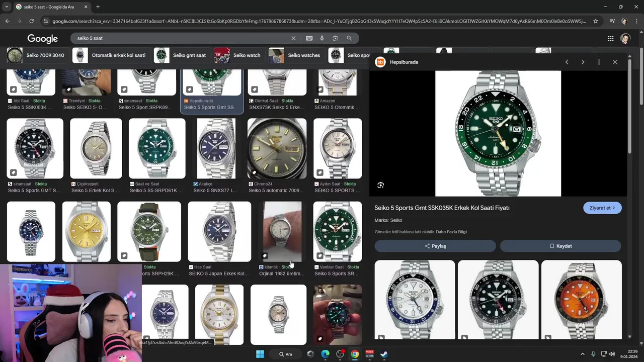Submit search with the magnifier icon
Viewport: 644px width, 362px height.
tap(349, 38)
